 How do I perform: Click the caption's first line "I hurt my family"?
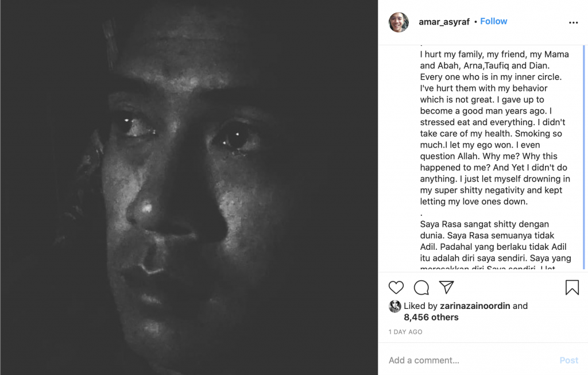[x=494, y=55]
